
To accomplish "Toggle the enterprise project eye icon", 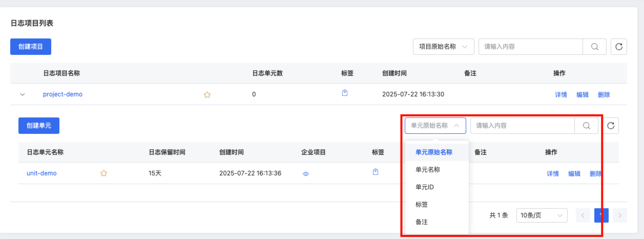I will click(x=306, y=174).
